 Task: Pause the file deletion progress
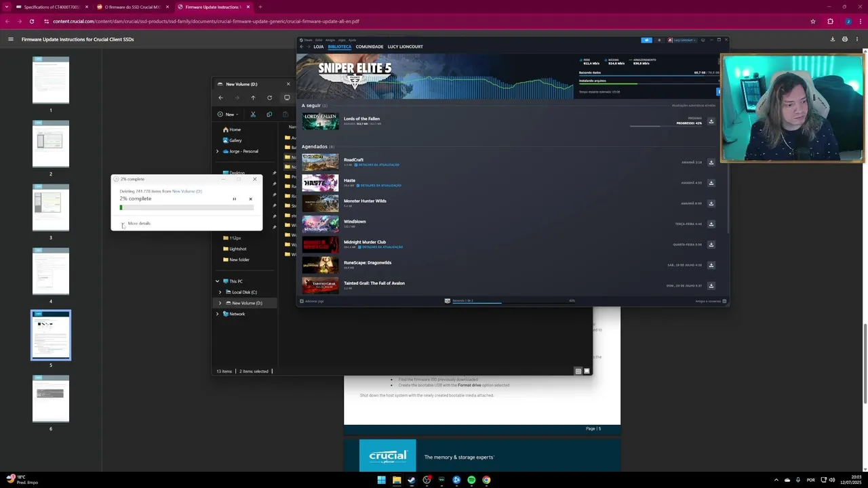tap(235, 199)
